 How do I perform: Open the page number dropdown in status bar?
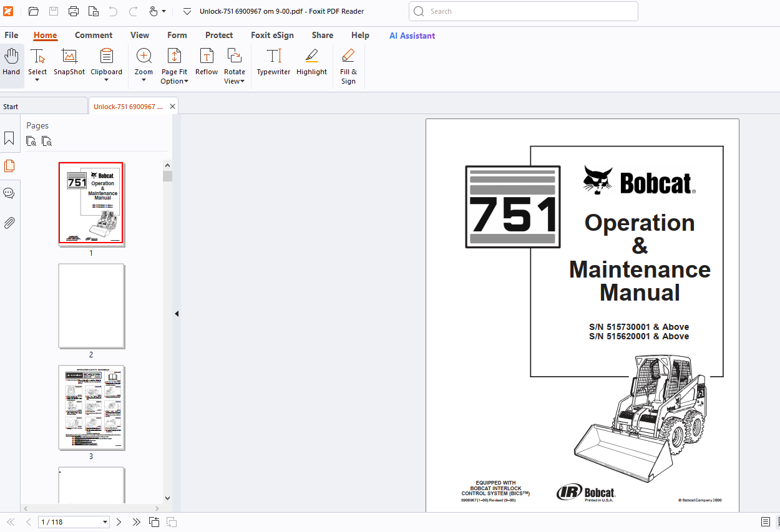click(105, 522)
